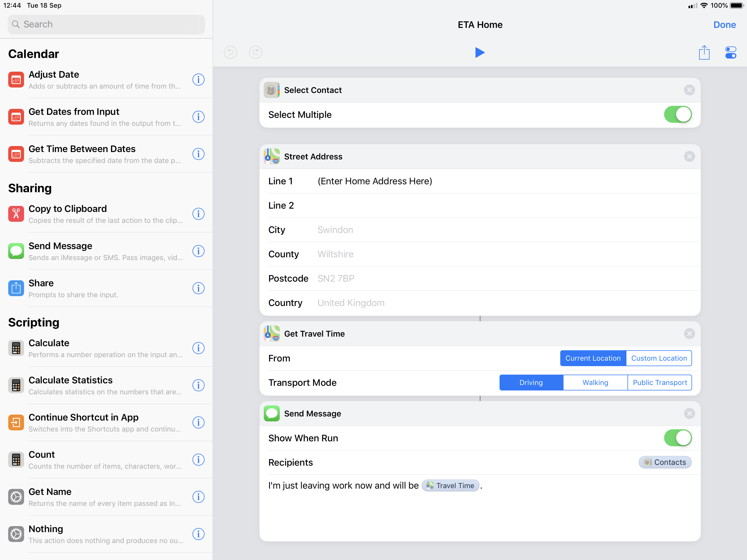Tap the Get Travel Time maps icon
This screenshot has height=560, width=747.
[272, 334]
